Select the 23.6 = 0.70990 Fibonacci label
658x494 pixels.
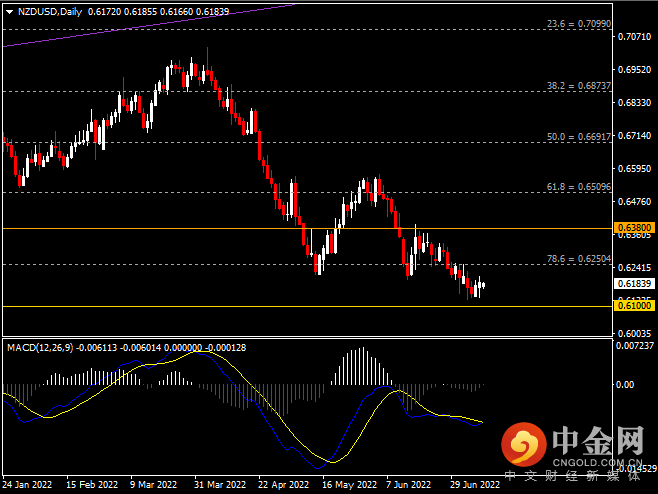[x=579, y=24]
